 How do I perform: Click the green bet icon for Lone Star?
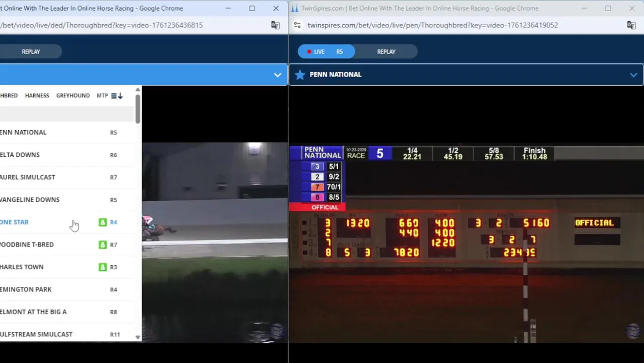click(x=103, y=222)
